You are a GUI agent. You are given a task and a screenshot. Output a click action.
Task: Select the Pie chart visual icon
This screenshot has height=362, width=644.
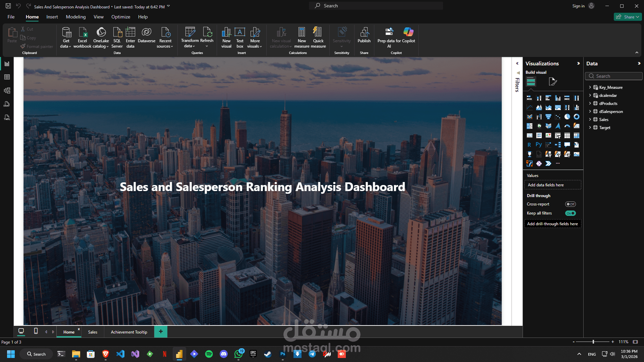567,117
